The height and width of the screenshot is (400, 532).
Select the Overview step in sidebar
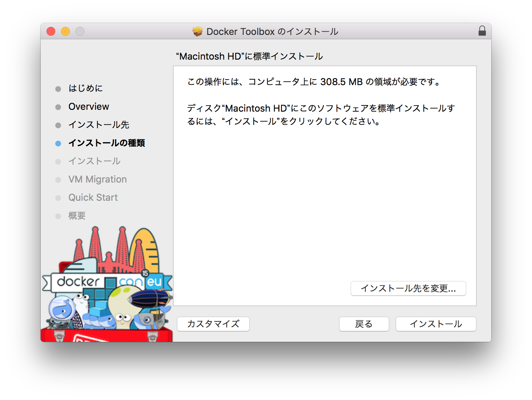pos(89,107)
